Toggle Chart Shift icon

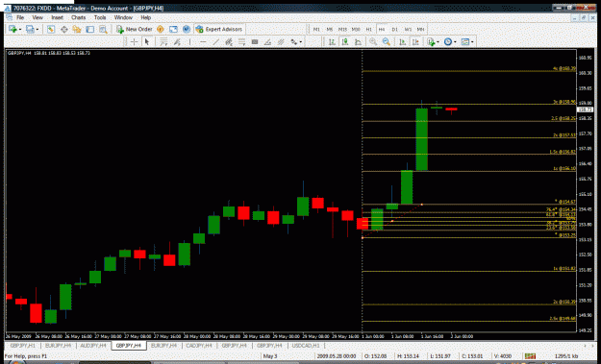coord(415,41)
